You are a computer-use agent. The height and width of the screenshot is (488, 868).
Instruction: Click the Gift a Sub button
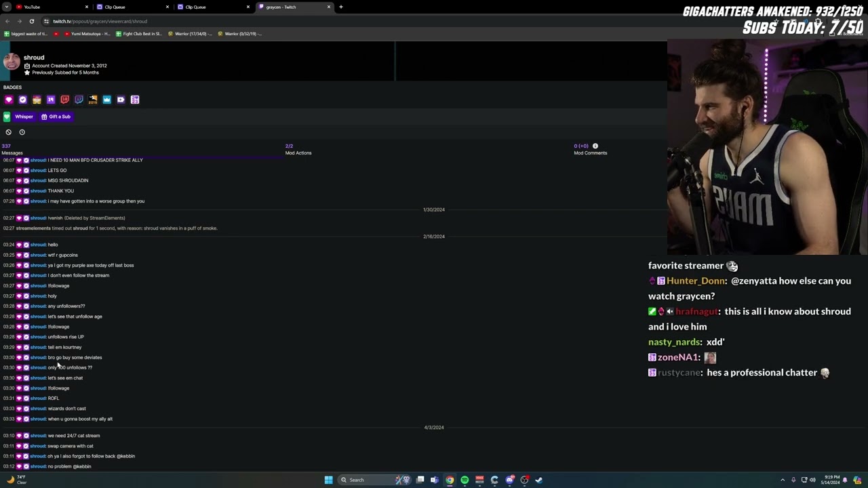click(56, 117)
